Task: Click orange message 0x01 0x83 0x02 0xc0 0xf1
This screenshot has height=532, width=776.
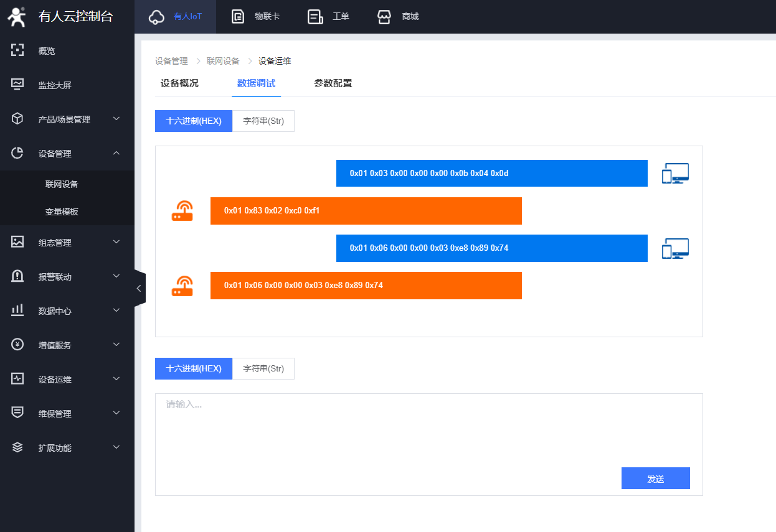Action: click(x=366, y=211)
